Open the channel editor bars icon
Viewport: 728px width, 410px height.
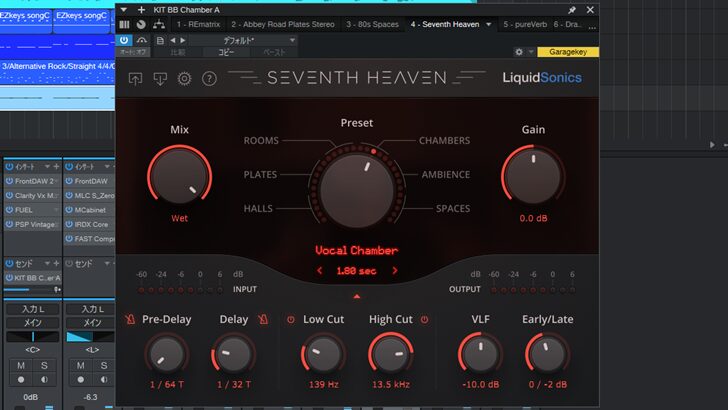coord(124,24)
